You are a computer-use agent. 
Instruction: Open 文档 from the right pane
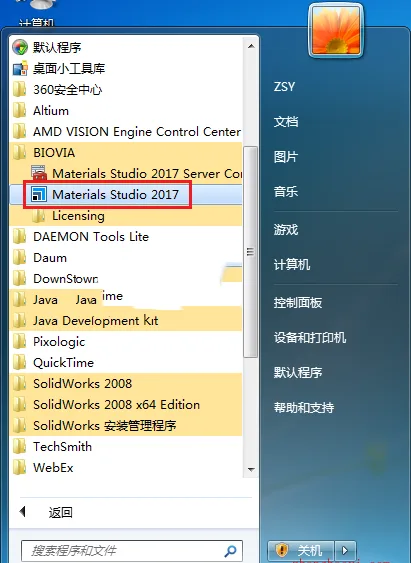(286, 122)
